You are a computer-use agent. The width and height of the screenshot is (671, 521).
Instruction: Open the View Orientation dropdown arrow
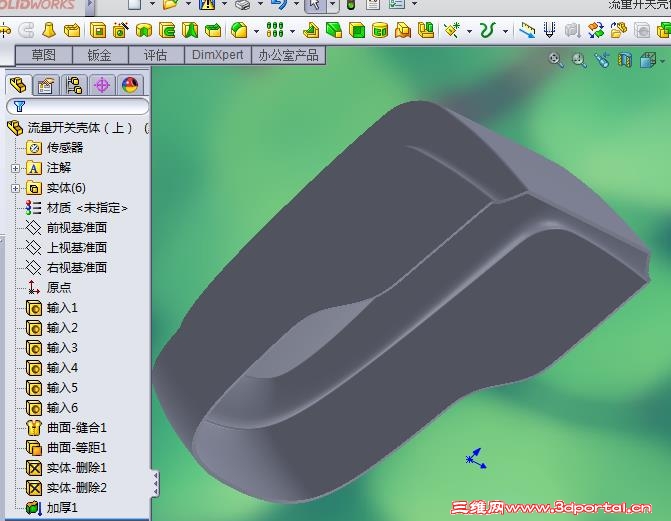[662, 61]
